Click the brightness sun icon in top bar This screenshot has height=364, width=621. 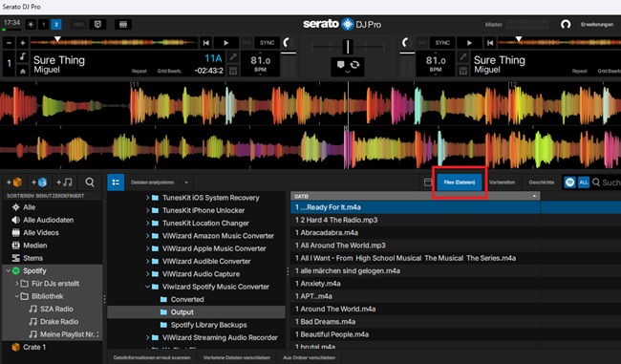coord(31,25)
